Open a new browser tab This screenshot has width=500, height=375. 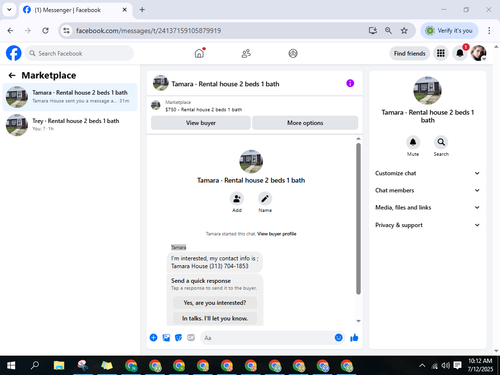pyautogui.click(x=142, y=10)
